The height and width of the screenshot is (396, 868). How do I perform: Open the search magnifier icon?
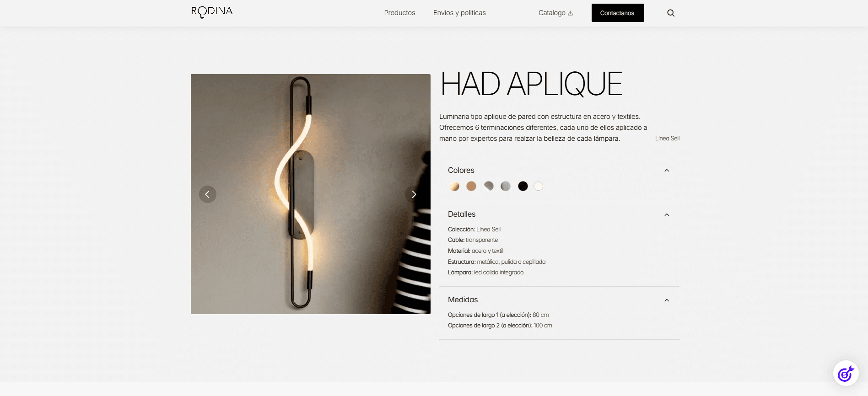[x=671, y=13]
